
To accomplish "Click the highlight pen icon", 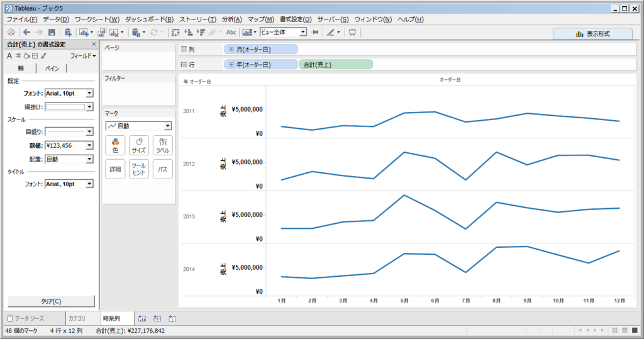I will (331, 32).
